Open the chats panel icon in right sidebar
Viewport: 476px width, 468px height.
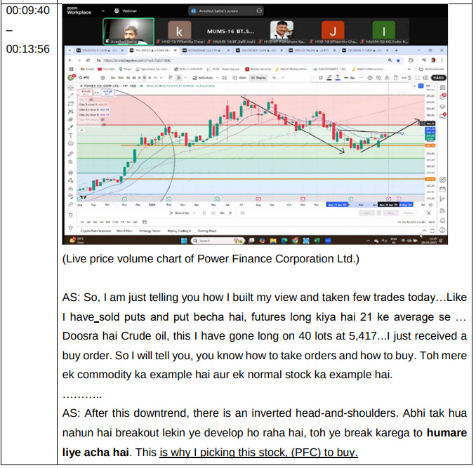442,116
